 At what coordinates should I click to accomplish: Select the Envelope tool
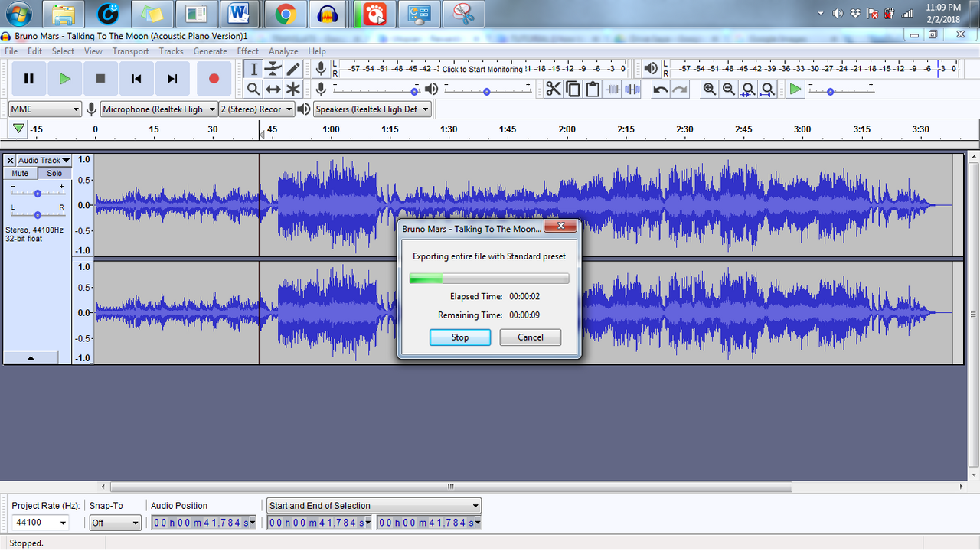coord(273,69)
